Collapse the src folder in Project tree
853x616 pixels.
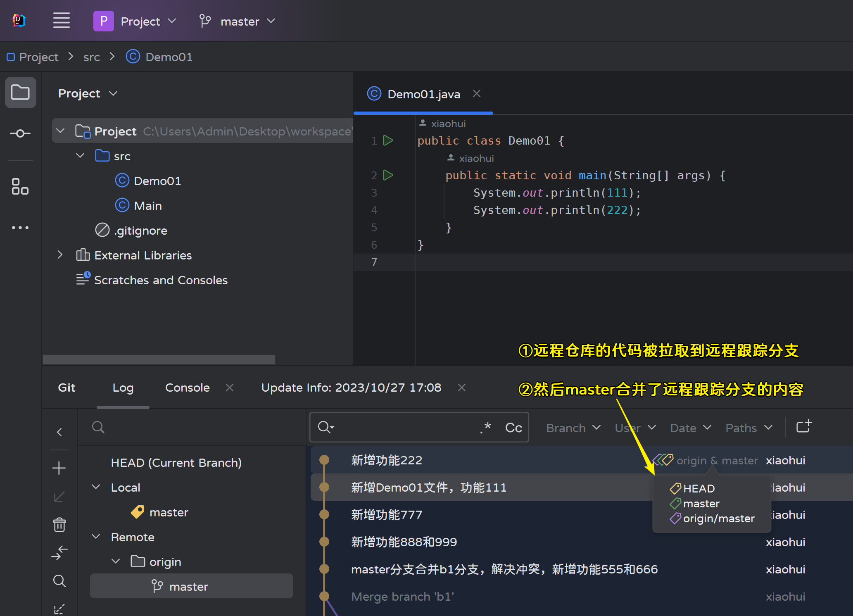coord(80,156)
